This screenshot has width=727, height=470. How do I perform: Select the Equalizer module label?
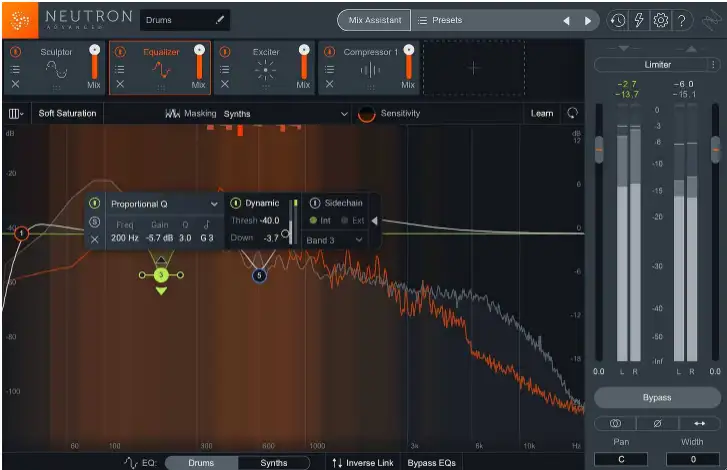click(x=161, y=52)
